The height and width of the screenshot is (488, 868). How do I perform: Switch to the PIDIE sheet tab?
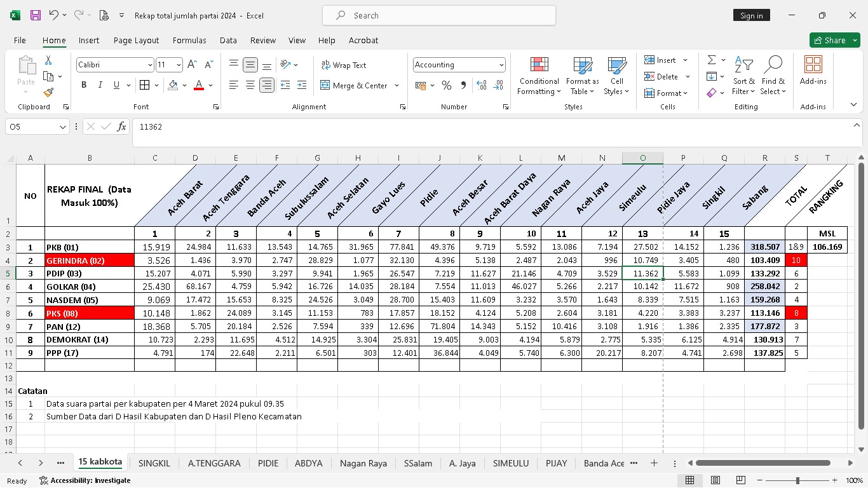(x=268, y=463)
